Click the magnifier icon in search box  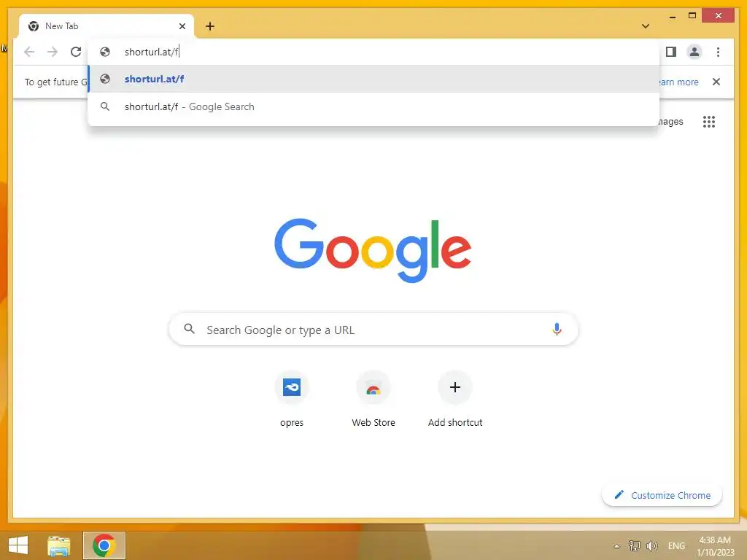[189, 329]
